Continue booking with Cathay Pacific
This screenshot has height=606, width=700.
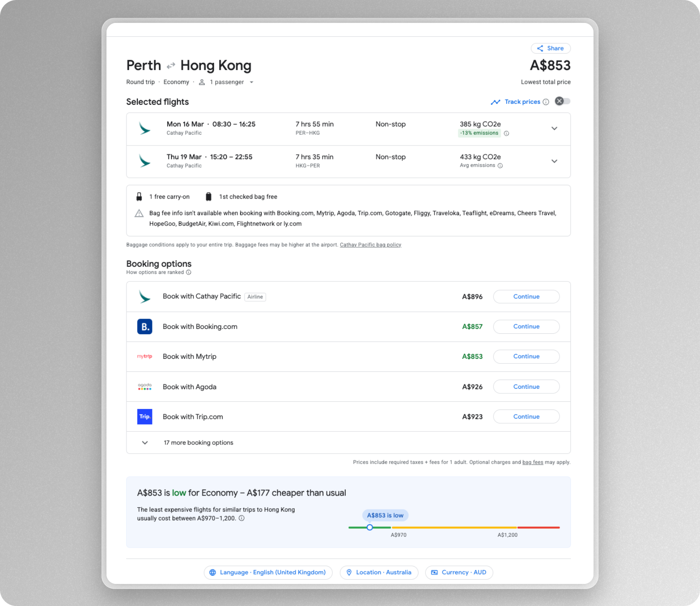pyautogui.click(x=526, y=297)
